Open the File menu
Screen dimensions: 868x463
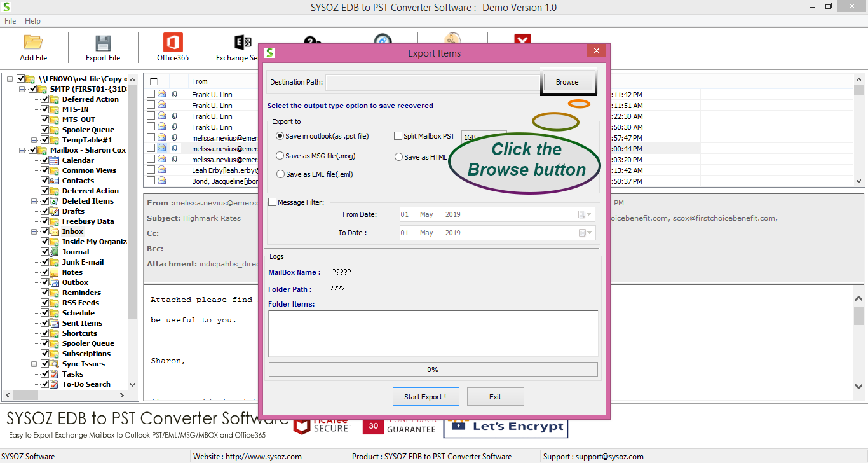10,21
